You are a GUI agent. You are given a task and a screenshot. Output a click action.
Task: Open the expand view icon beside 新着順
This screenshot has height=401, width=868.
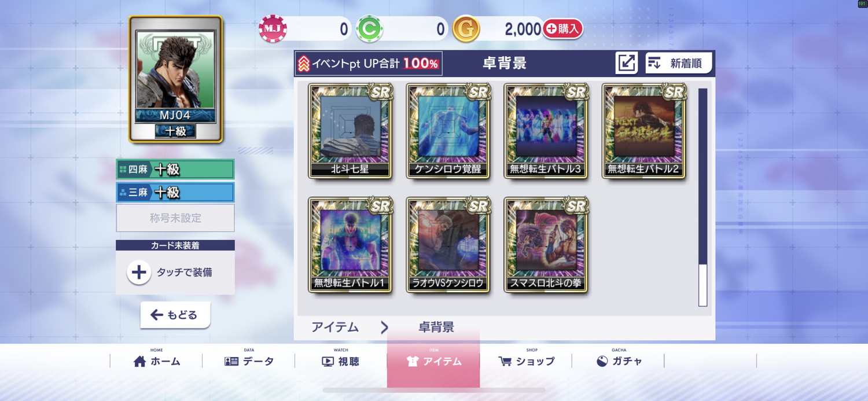click(x=627, y=63)
